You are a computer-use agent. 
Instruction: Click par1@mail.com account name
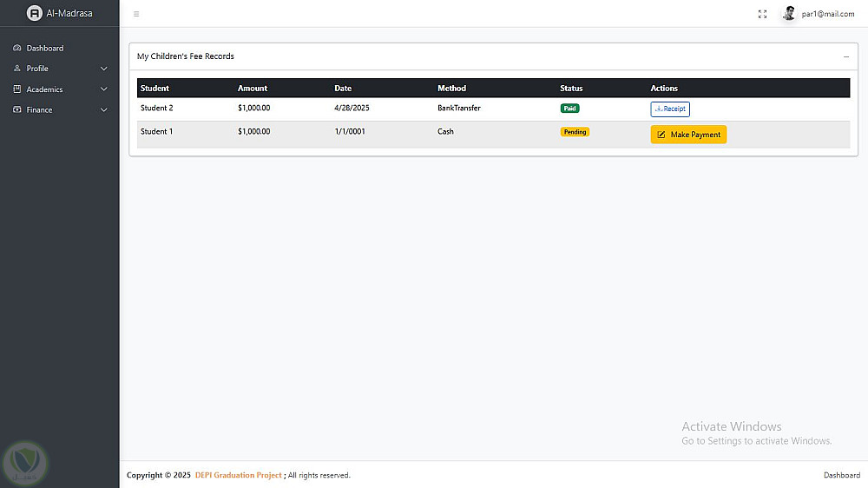point(827,14)
